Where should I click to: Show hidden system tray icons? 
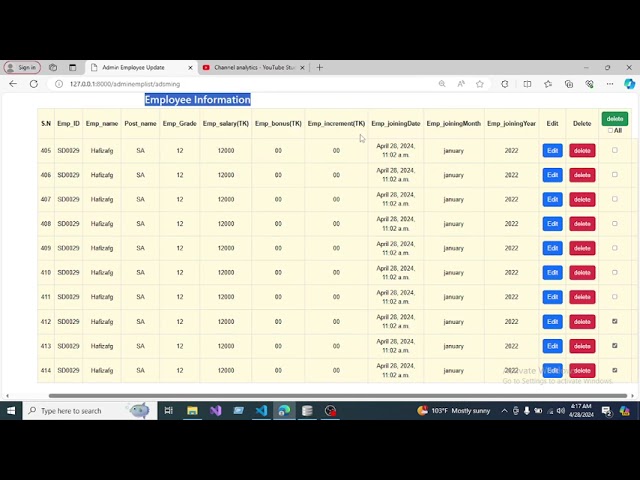click(x=504, y=411)
